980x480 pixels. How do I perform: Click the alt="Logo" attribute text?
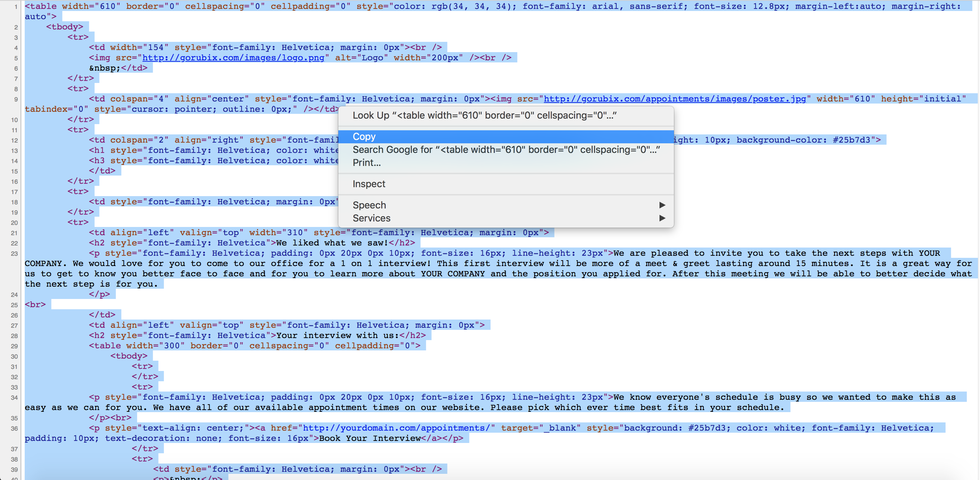pos(361,58)
